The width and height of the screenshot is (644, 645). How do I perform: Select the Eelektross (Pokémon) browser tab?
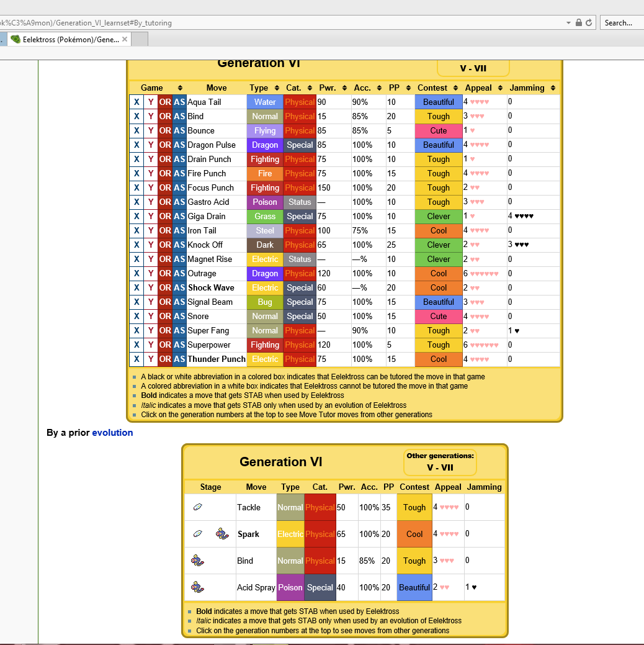pyautogui.click(x=69, y=40)
